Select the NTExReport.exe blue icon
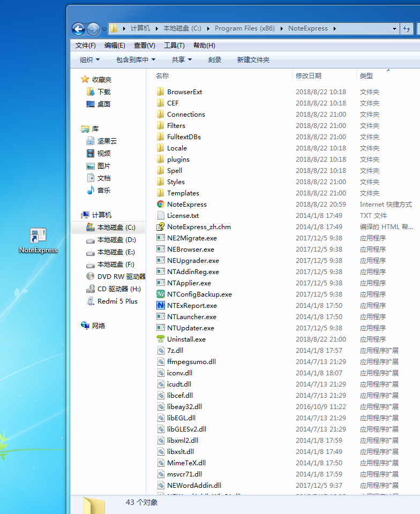 pos(160,305)
